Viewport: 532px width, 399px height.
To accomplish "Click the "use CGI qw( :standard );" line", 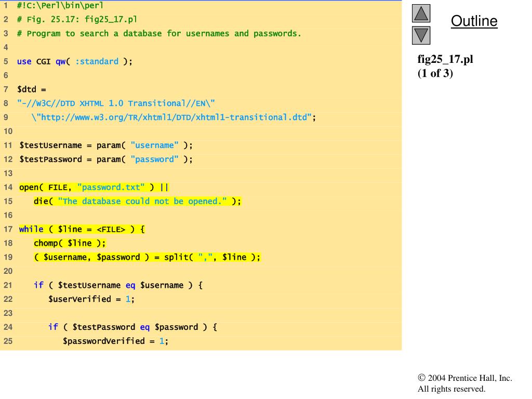I will (75, 61).
